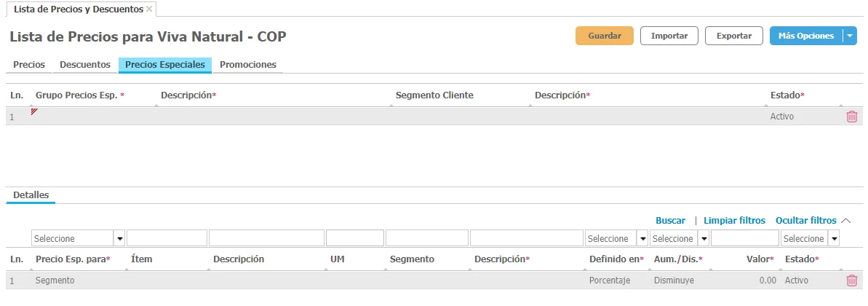This screenshot has width=868, height=306.
Task: Switch to the Precios tab
Action: tap(29, 65)
